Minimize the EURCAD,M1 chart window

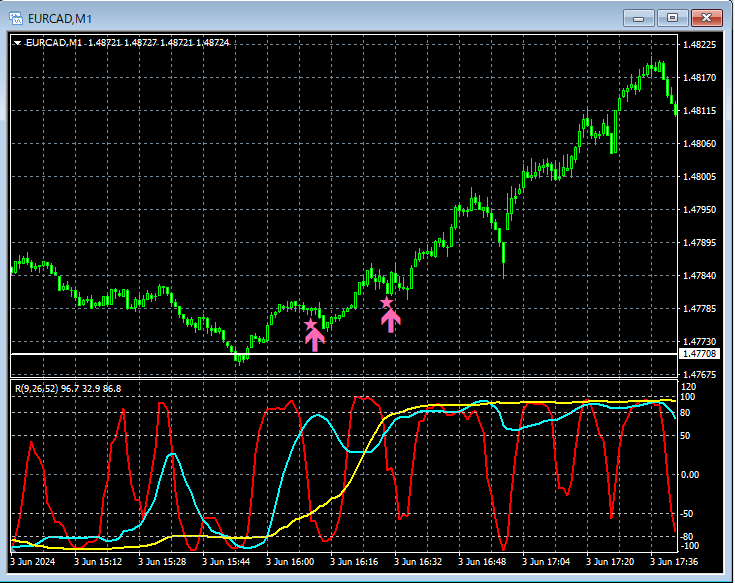(638, 18)
